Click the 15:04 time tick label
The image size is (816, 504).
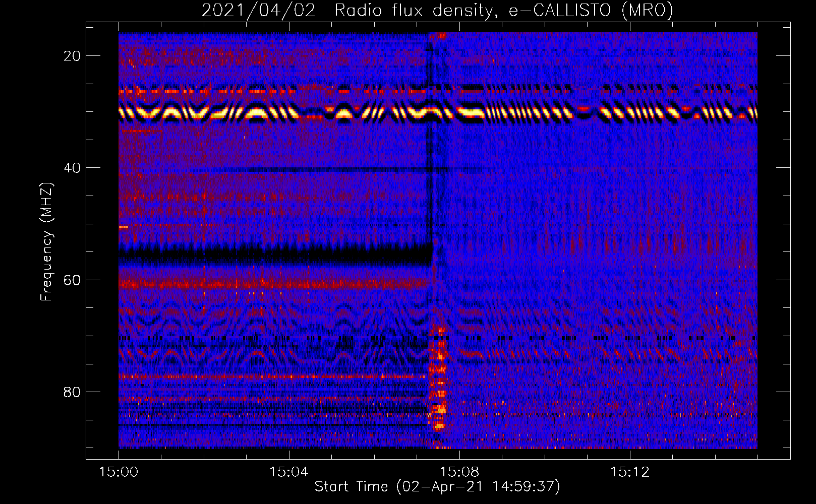point(288,472)
